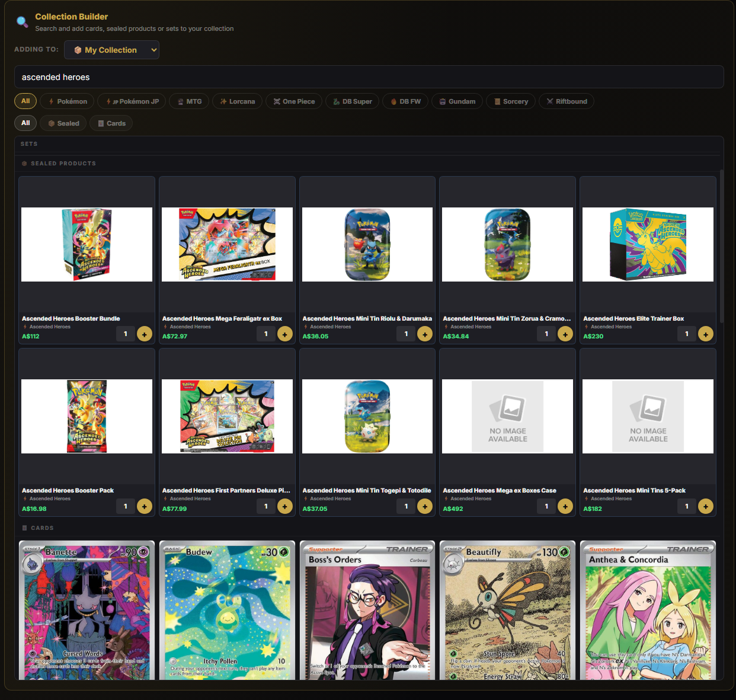Filter results by Lorcana

point(238,101)
